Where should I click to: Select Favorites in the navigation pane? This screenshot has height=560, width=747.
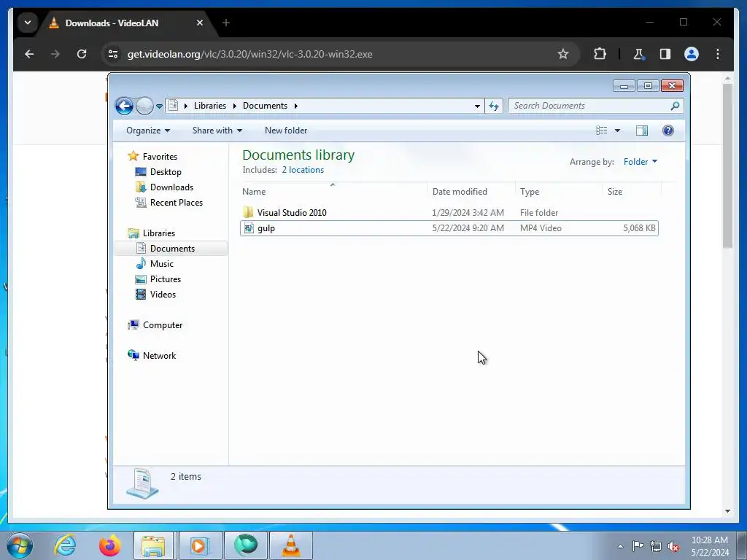point(160,157)
